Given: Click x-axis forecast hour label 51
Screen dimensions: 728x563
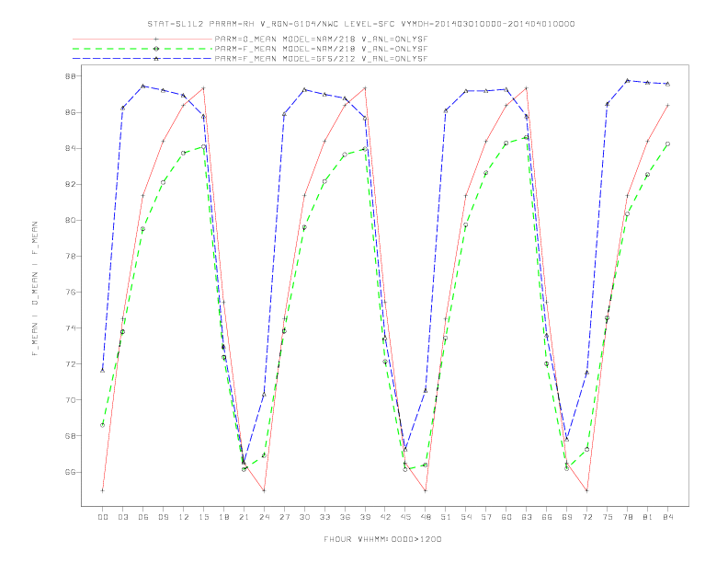Looking at the screenshot, I should pyautogui.click(x=446, y=517).
